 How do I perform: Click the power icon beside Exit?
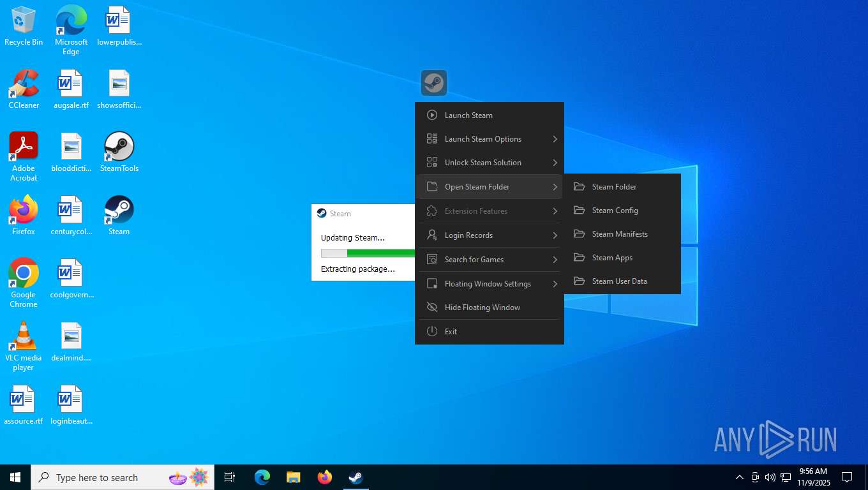tap(432, 331)
